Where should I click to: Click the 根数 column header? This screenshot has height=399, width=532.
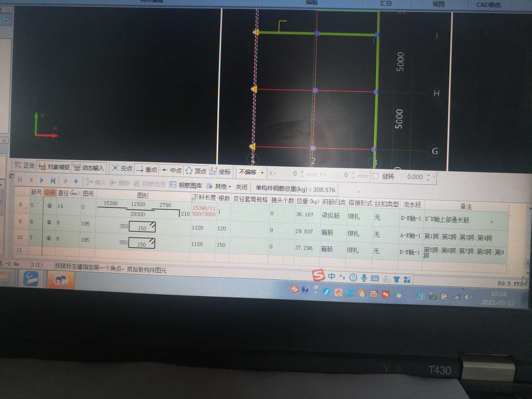224,198
